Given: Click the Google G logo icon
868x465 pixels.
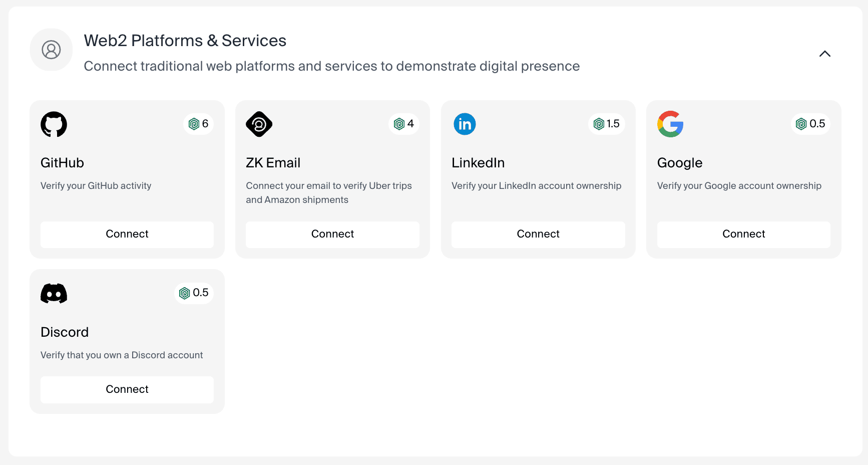Looking at the screenshot, I should coord(670,124).
